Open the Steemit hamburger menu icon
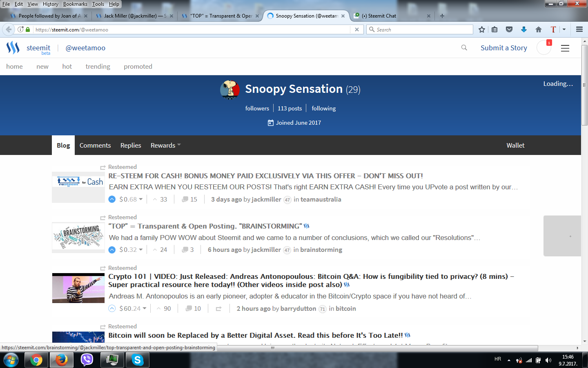The width and height of the screenshot is (588, 368). click(565, 48)
